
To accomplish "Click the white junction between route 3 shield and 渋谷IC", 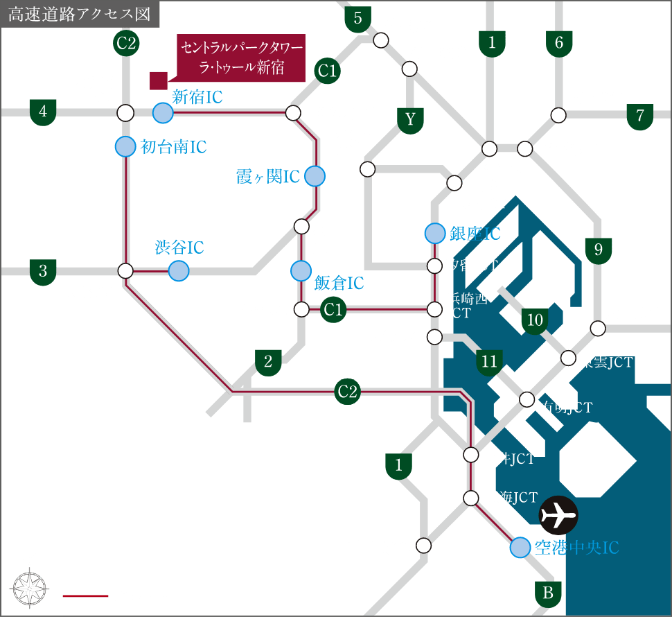I will coord(125,271).
